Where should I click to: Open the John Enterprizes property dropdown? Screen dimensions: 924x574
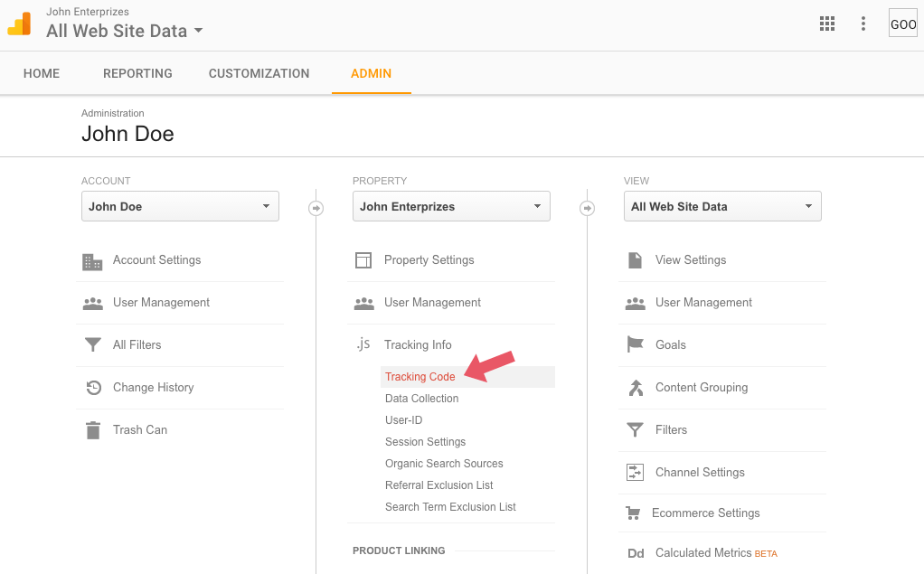click(x=451, y=206)
